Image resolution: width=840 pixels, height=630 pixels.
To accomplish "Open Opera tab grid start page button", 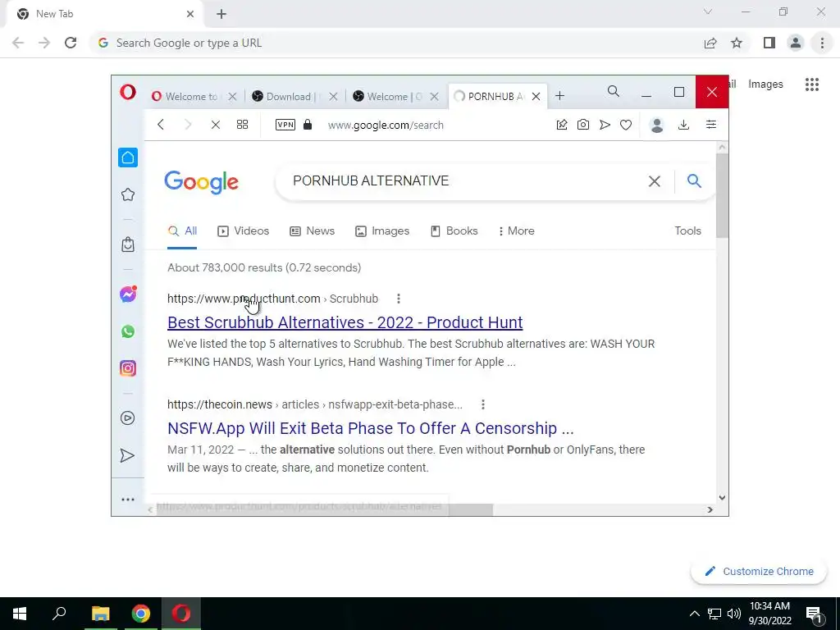I will [x=242, y=125].
